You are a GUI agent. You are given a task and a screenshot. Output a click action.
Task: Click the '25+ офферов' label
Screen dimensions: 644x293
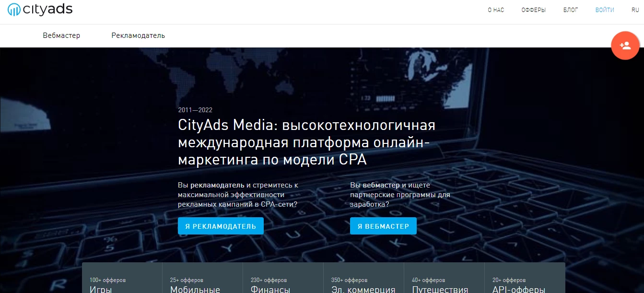tap(187, 280)
